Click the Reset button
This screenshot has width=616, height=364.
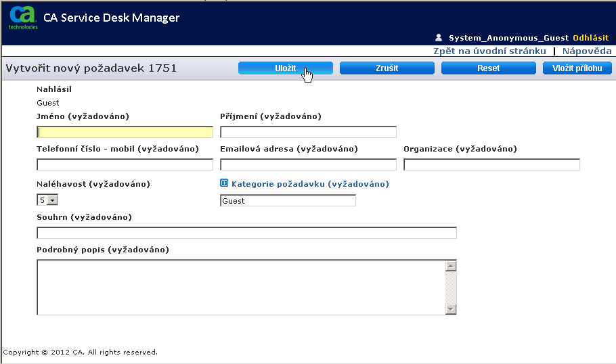point(488,68)
